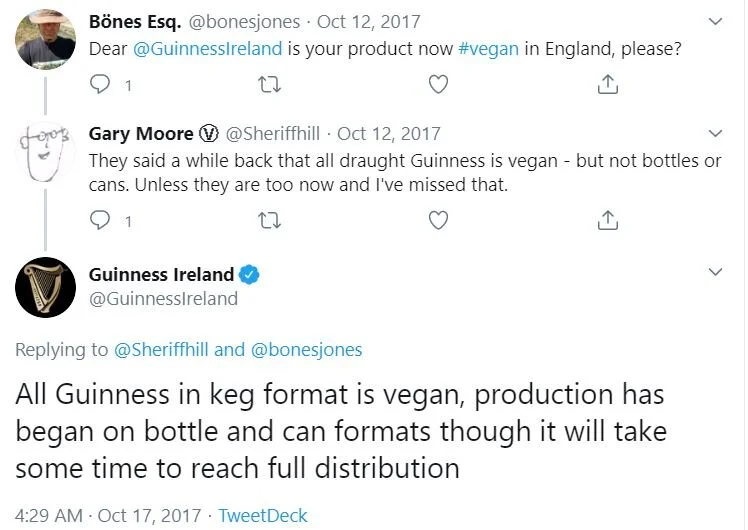The height and width of the screenshot is (530, 748).
Task: Expand the menu chevron on Gary Moore's tweet
Action: (716, 133)
